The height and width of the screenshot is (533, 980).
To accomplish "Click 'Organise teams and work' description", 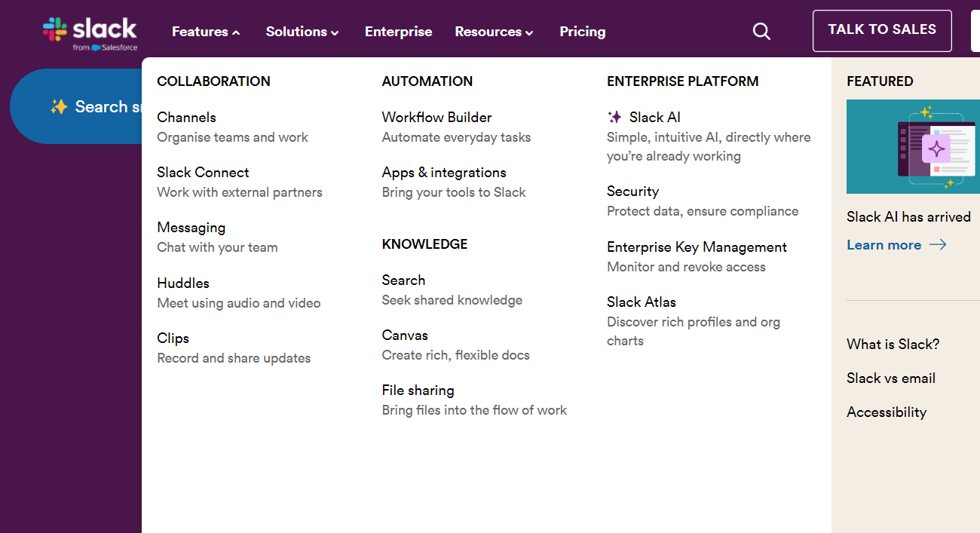I will tap(232, 137).
